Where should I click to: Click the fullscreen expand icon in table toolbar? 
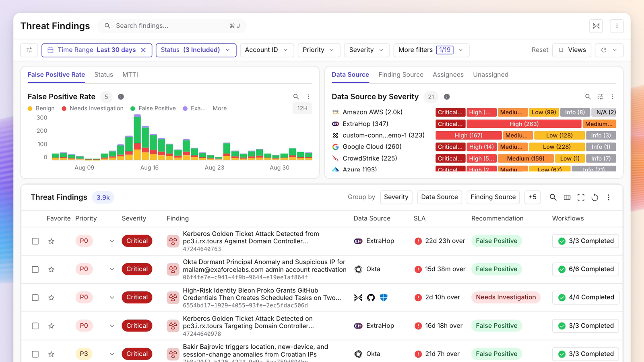581,197
